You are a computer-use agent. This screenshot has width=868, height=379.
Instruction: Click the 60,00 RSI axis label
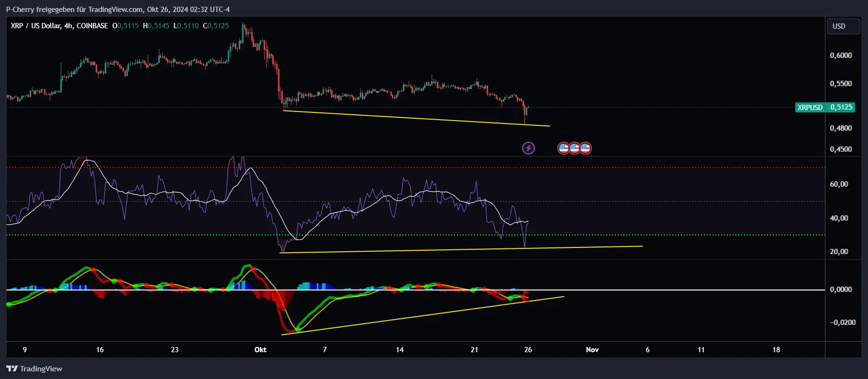[839, 184]
